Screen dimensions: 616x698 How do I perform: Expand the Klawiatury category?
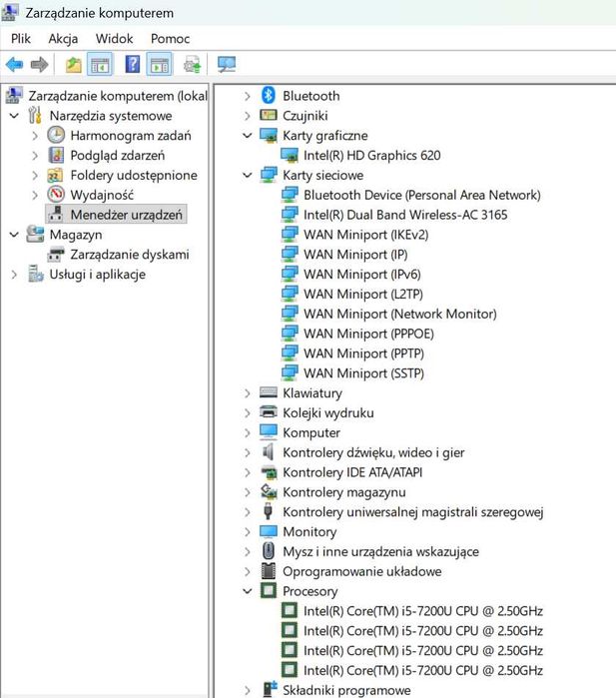pyautogui.click(x=248, y=393)
